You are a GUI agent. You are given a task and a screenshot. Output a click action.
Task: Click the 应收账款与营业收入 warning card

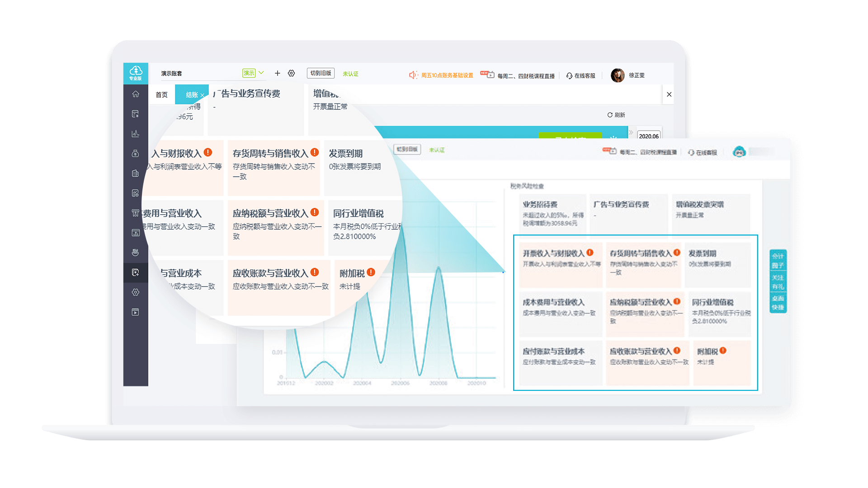(278, 287)
